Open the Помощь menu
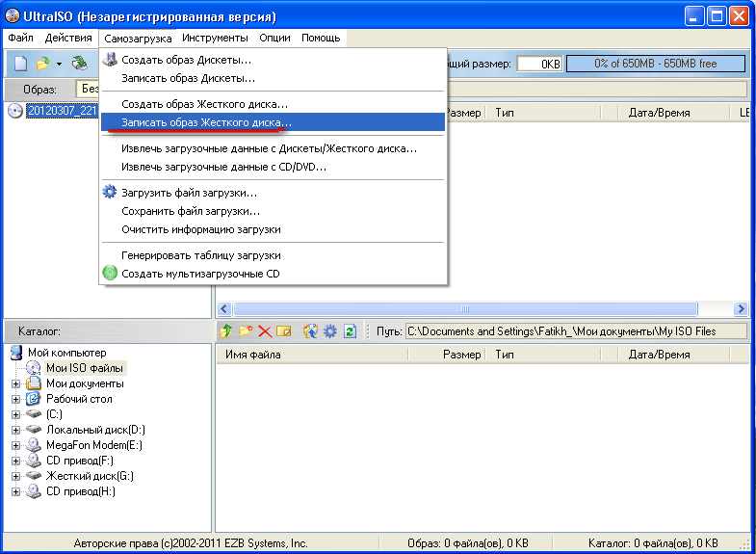This screenshot has height=554, width=756. point(321,38)
